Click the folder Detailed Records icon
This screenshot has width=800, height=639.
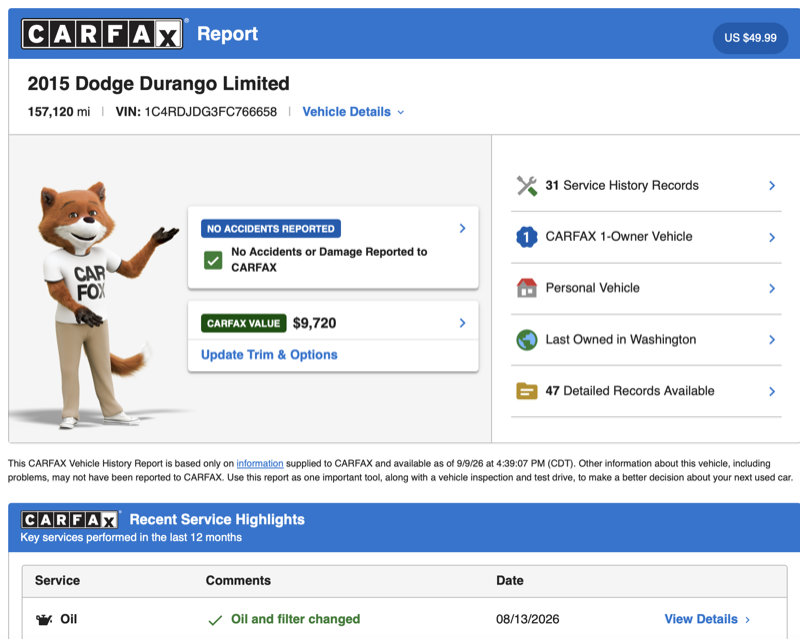(x=527, y=391)
